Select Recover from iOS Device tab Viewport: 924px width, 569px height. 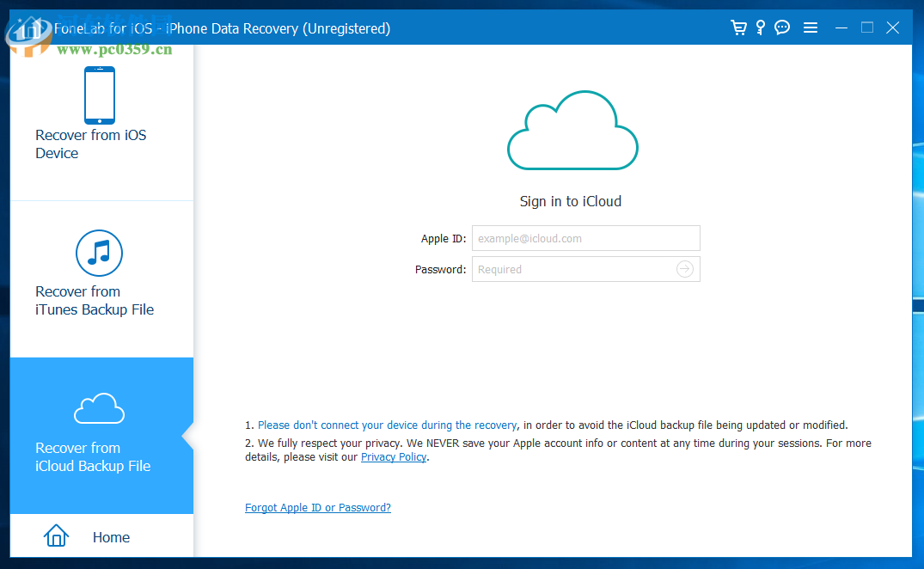point(101,123)
